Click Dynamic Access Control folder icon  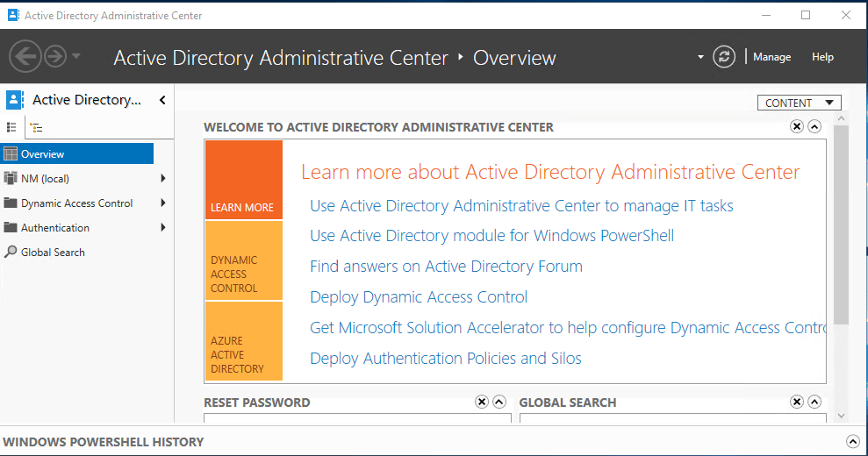11,203
